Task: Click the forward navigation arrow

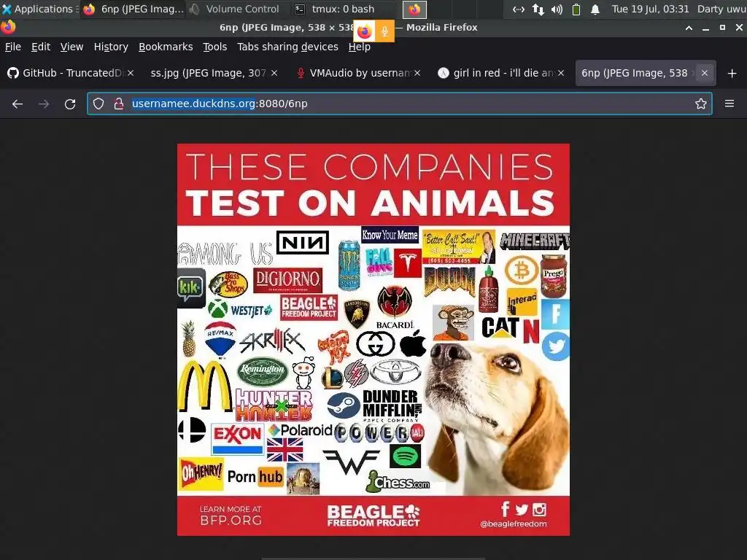Action: [x=44, y=104]
